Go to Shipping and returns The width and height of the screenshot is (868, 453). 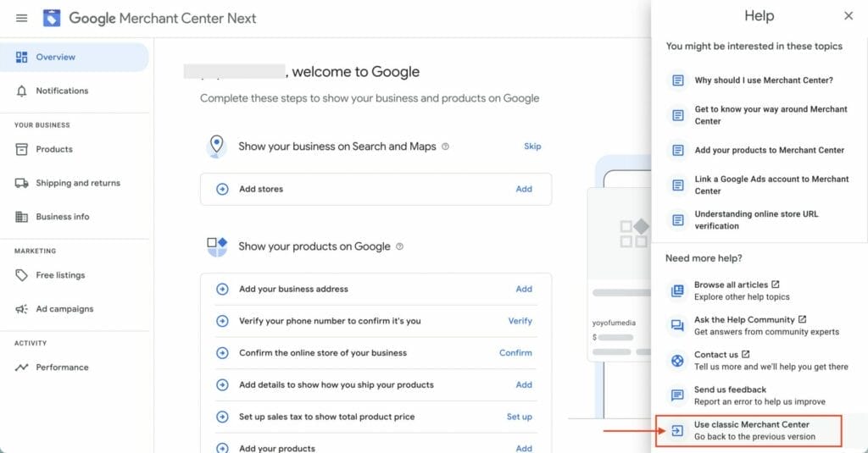tap(77, 183)
